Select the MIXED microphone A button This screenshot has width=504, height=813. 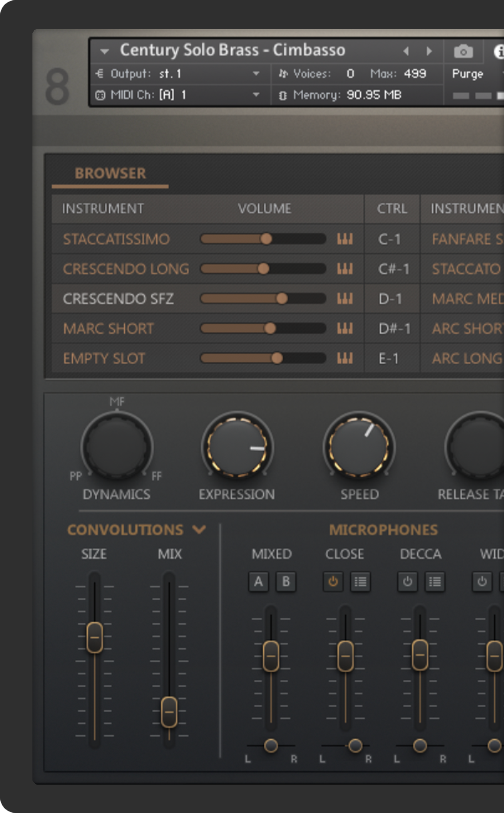(258, 582)
